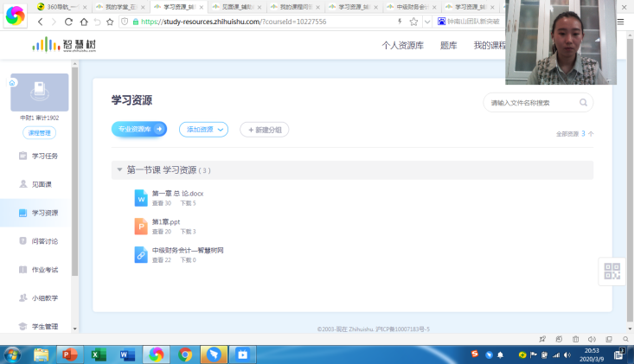Open the 第一章 总论.docx Word file icon
The image size is (634, 364).
tap(140, 198)
